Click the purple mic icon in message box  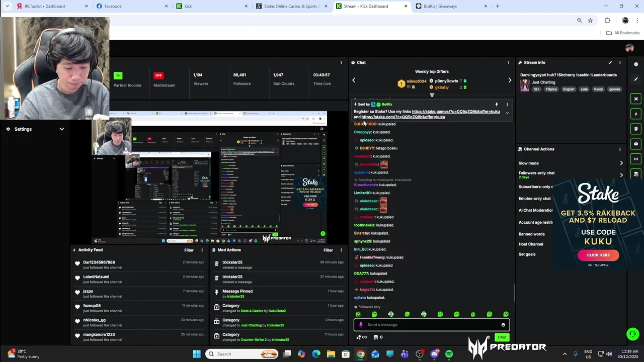tap(361, 325)
